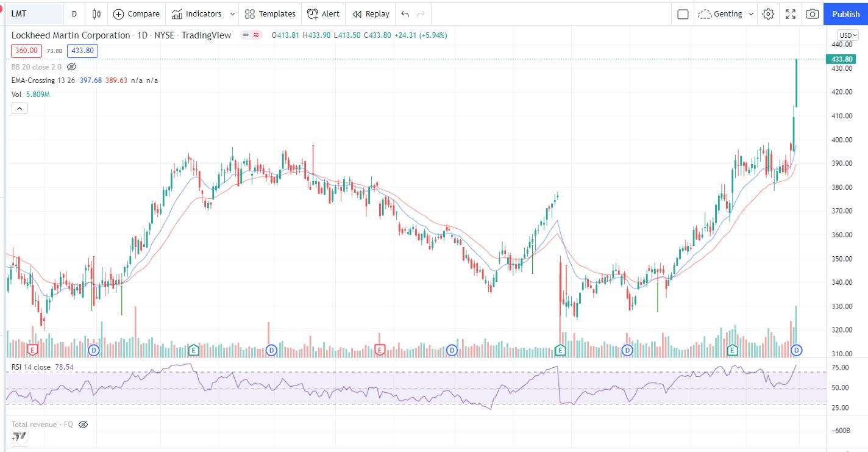Open the Templates menu
868x452 pixels.
(x=270, y=14)
